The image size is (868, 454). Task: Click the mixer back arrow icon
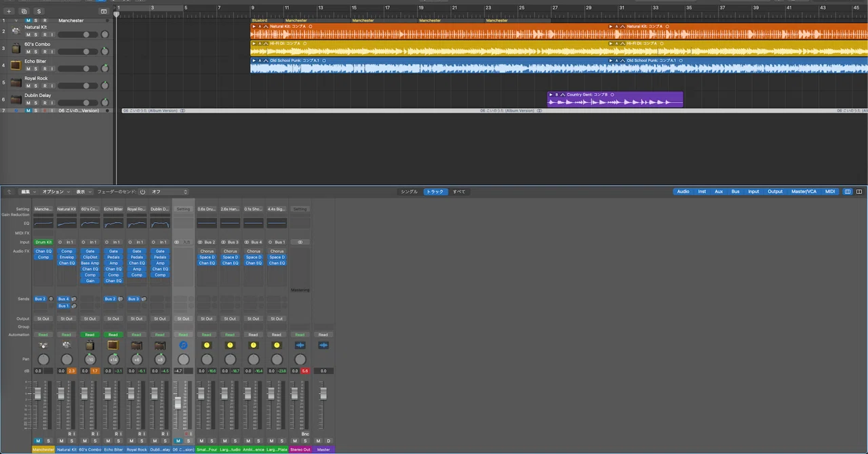pos(10,192)
